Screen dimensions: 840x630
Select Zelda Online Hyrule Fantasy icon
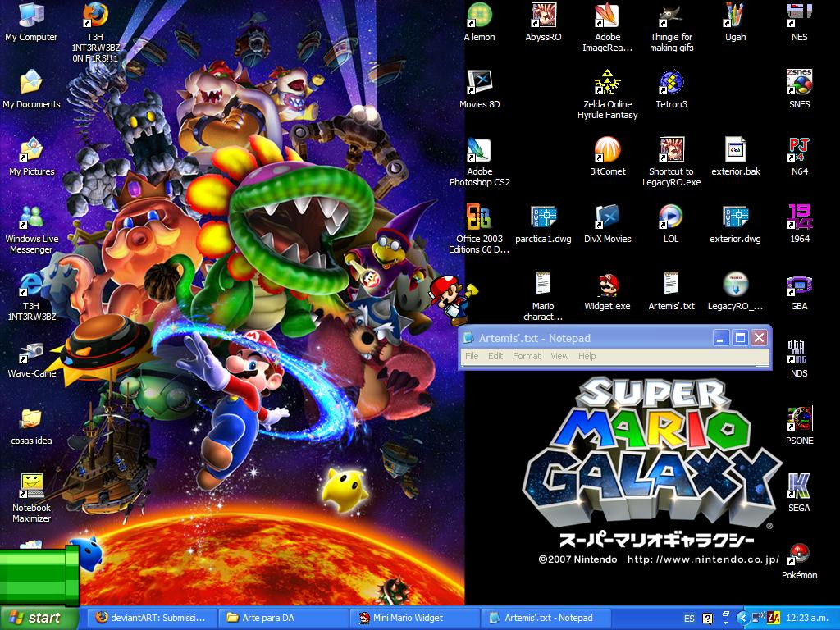pos(607,83)
